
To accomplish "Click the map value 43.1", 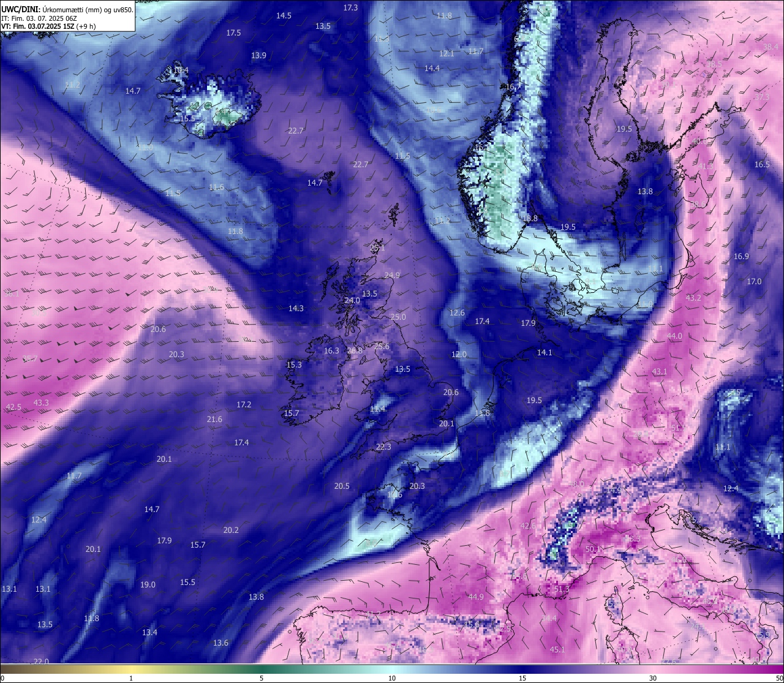I will pyautogui.click(x=660, y=371).
